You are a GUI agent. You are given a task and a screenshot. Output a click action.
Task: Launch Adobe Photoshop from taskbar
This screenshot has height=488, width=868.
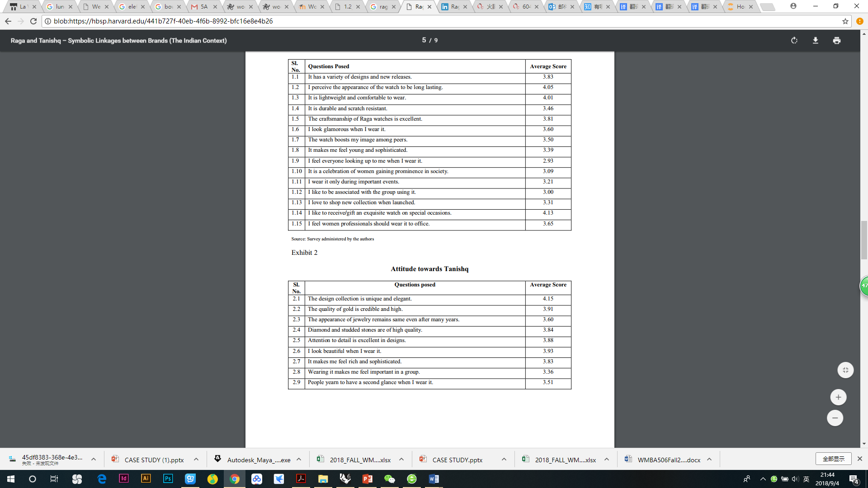168,479
